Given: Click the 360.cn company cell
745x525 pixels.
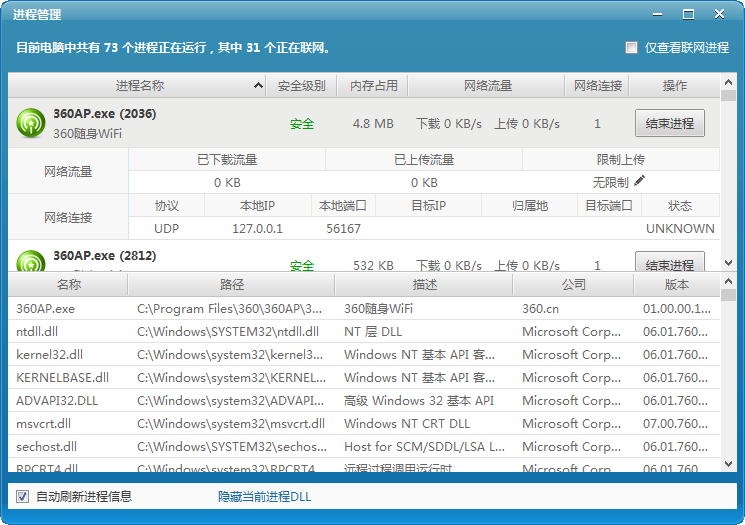Looking at the screenshot, I should (x=540, y=308).
